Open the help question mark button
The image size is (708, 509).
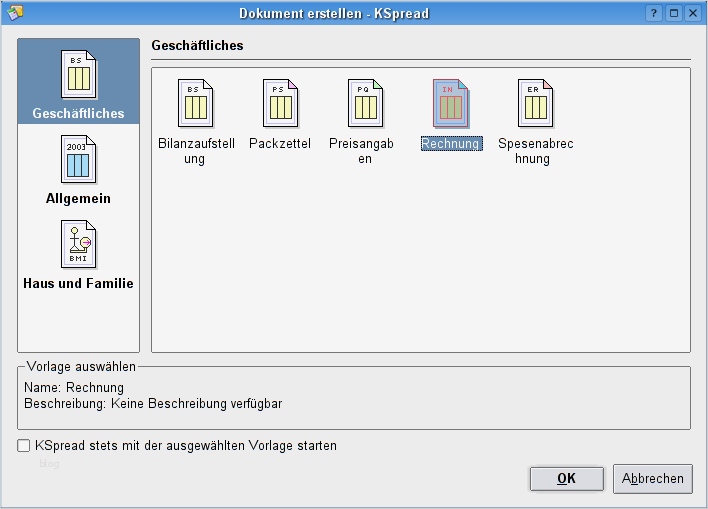point(654,13)
